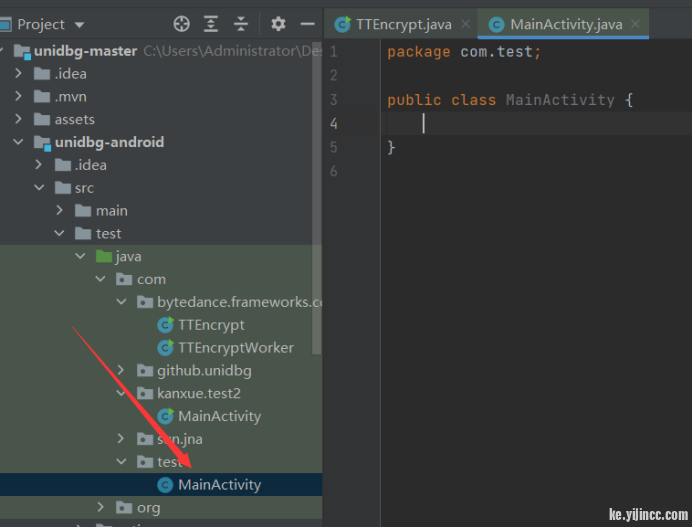Close the TTEncrypt.java tab
The width and height of the screenshot is (693, 527).
point(465,24)
